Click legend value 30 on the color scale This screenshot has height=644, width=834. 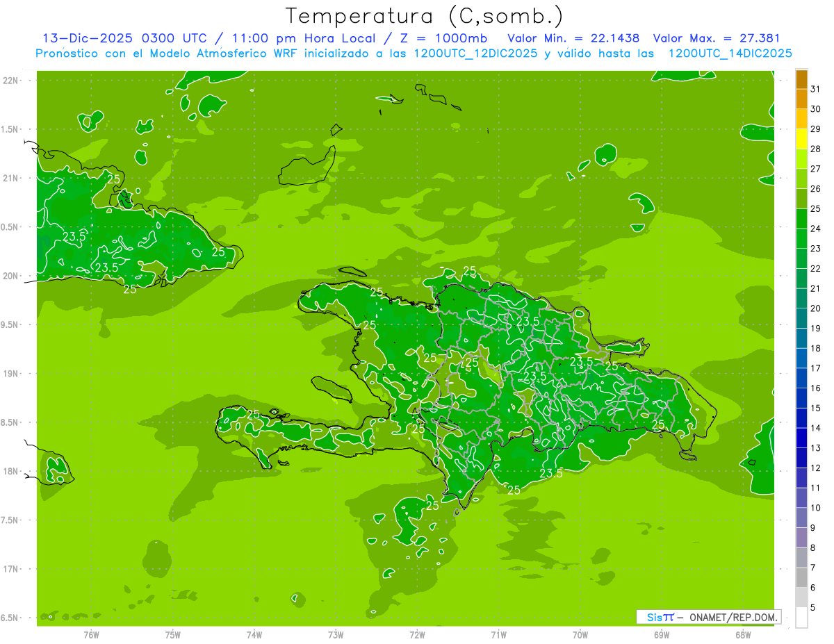pos(815,109)
